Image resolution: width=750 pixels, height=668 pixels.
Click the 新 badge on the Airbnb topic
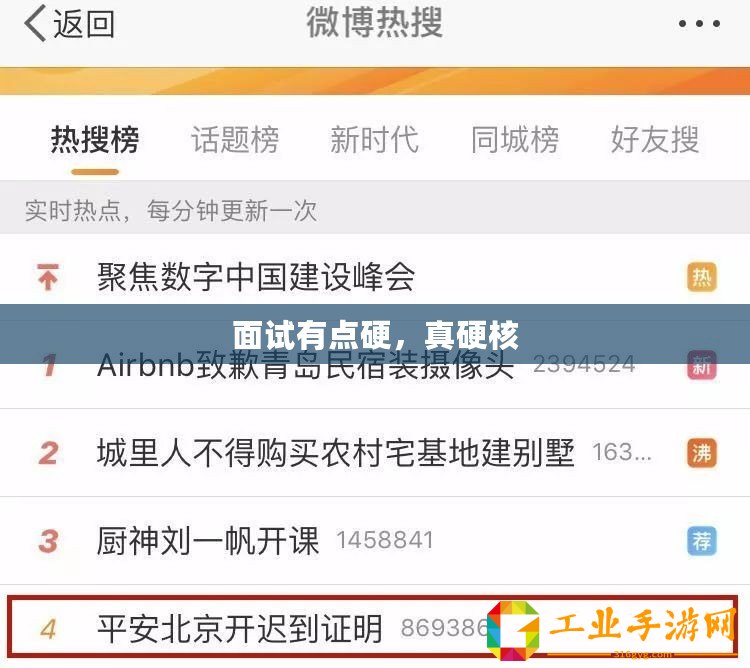pyautogui.click(x=702, y=366)
